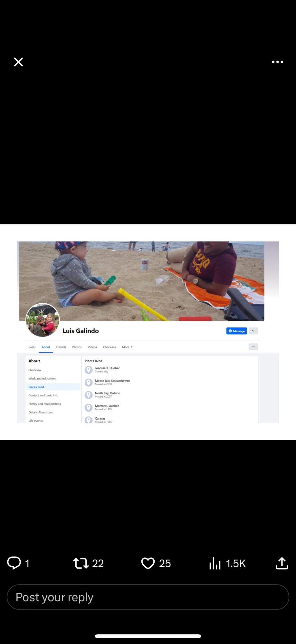Select Work and education in About
The image size is (296, 644).
(x=42, y=378)
